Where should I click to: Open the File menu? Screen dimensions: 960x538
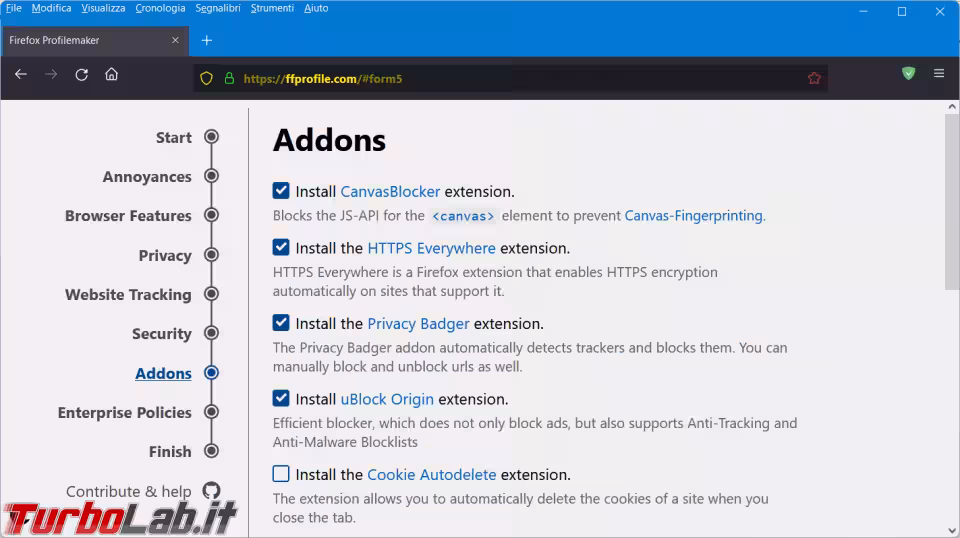click(13, 8)
